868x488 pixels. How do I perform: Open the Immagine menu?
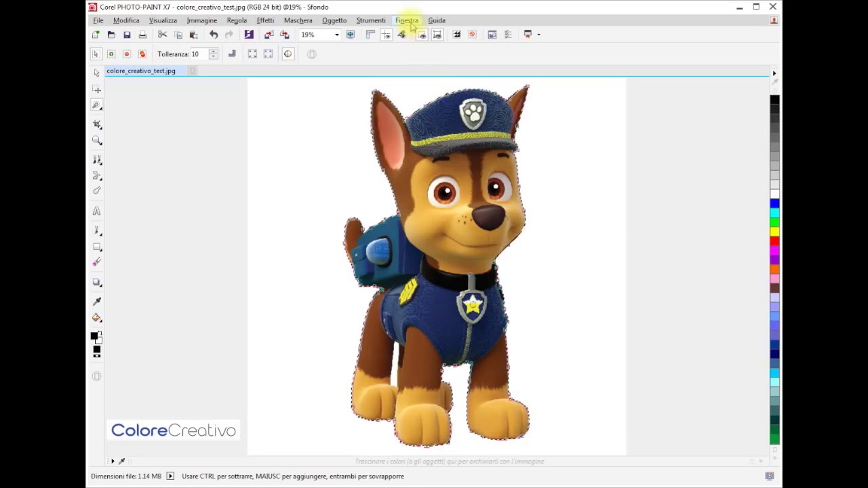point(201,20)
